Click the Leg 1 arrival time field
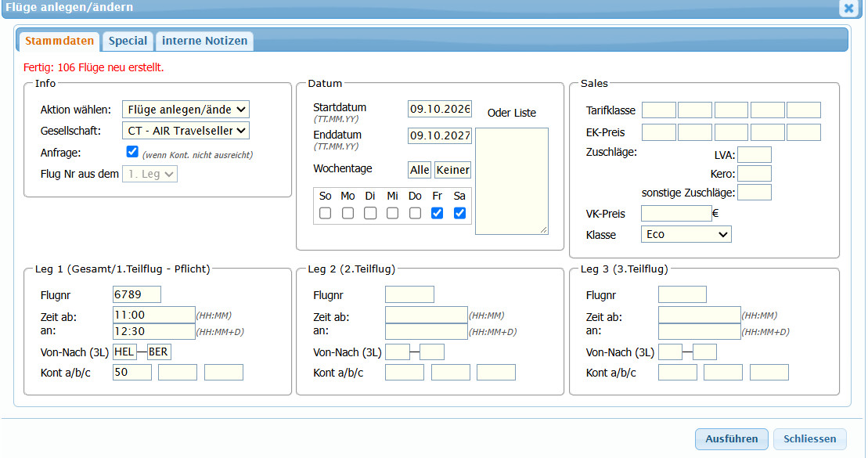Screen dimensions: 868x458 click(x=154, y=331)
